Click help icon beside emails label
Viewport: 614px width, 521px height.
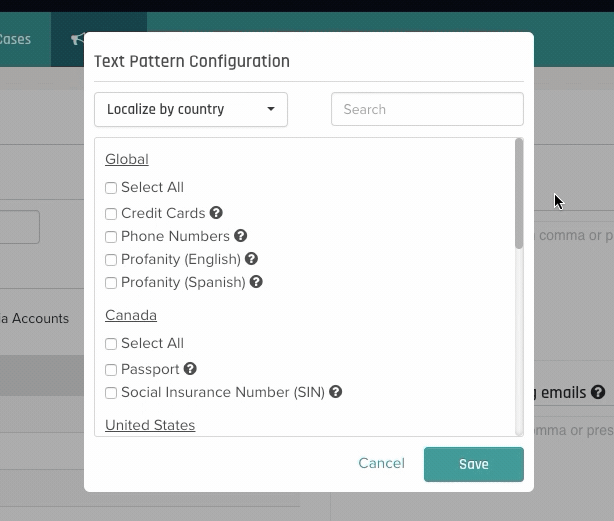point(598,393)
